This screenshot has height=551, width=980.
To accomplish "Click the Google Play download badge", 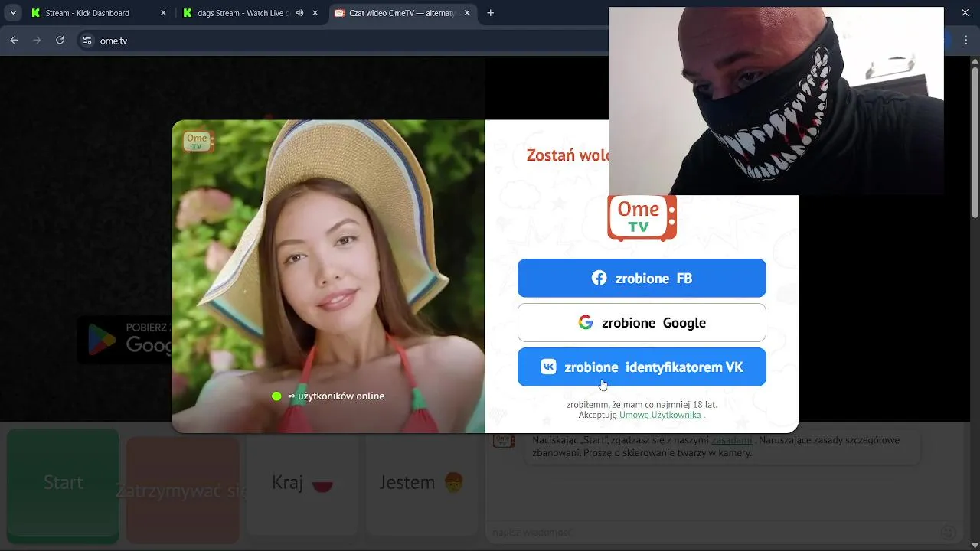I will [125, 339].
